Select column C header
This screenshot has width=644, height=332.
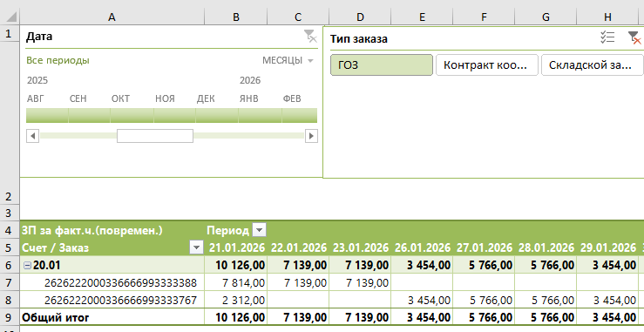pyautogui.click(x=298, y=17)
